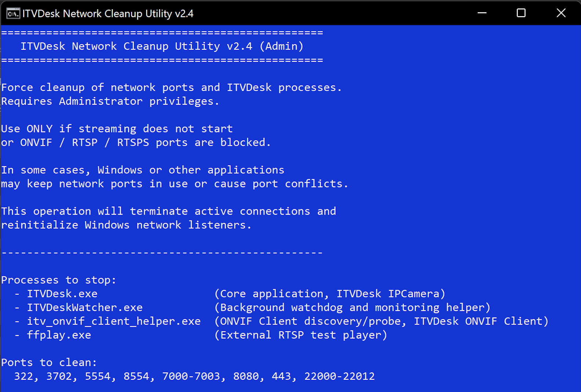Click the "External RTSP test player" description

click(301, 335)
